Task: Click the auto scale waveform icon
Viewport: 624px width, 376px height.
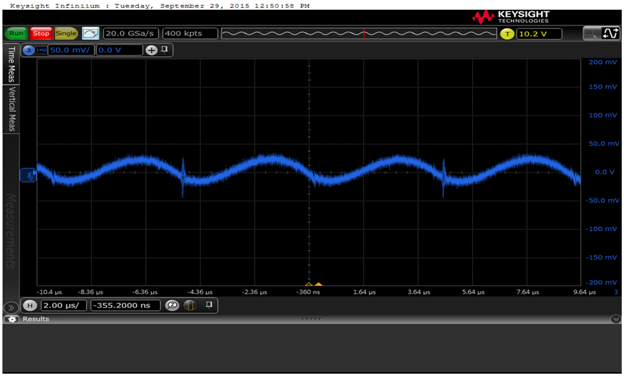Action: coord(90,33)
